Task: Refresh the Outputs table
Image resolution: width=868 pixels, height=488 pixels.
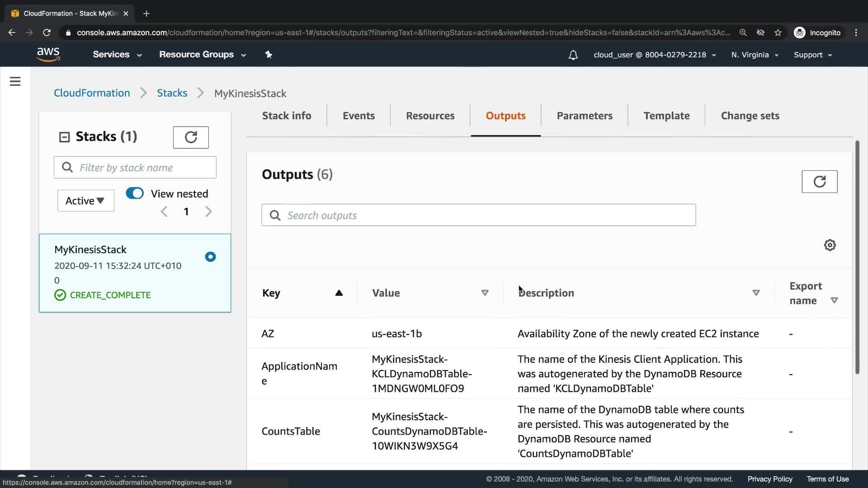Action: point(819,182)
